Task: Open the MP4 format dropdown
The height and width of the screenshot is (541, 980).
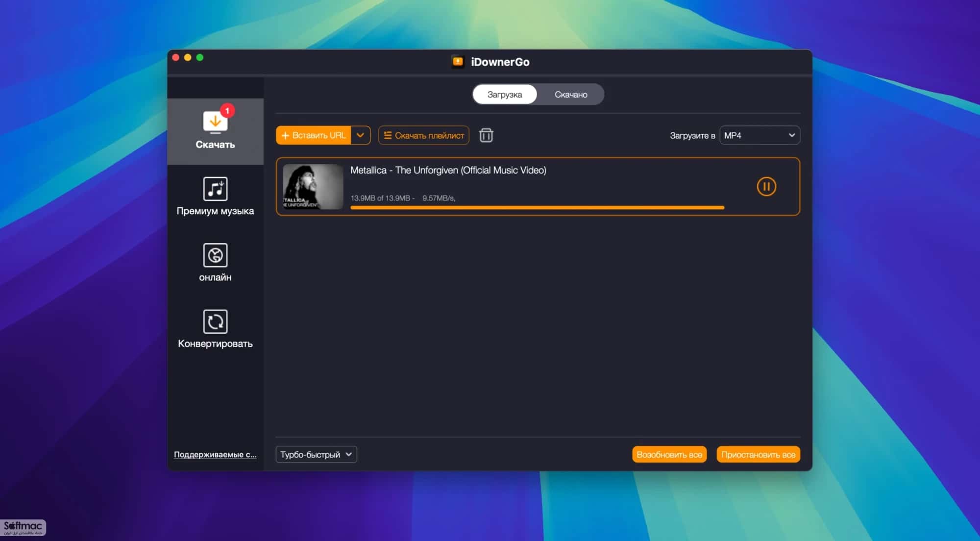Action: tap(759, 135)
